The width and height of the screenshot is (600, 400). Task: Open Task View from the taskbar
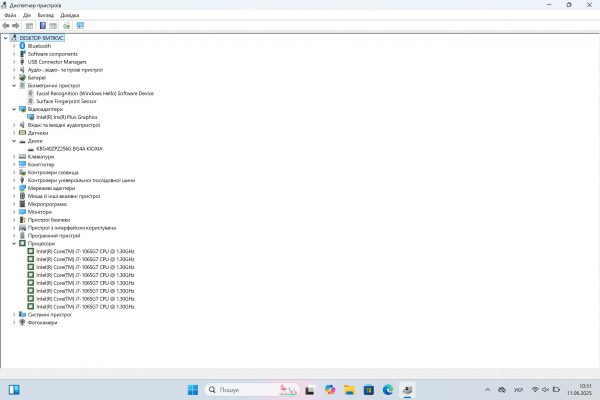point(310,390)
